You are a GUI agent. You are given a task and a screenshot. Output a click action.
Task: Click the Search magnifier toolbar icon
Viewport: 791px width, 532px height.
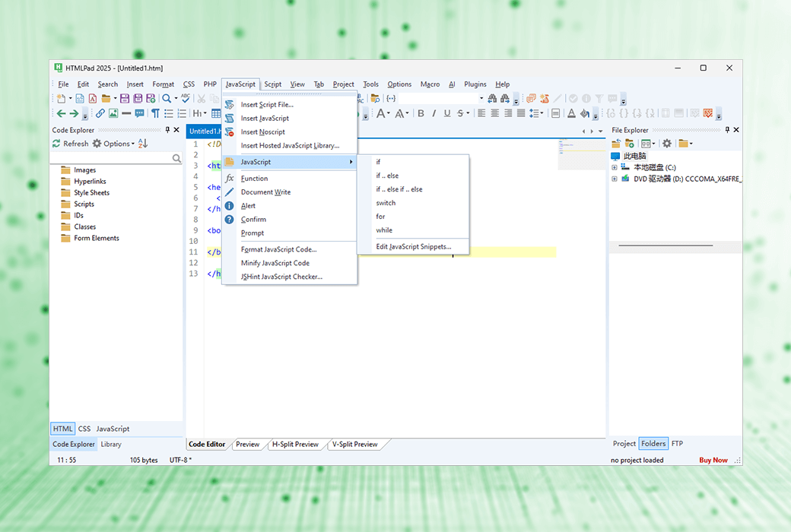click(x=167, y=98)
